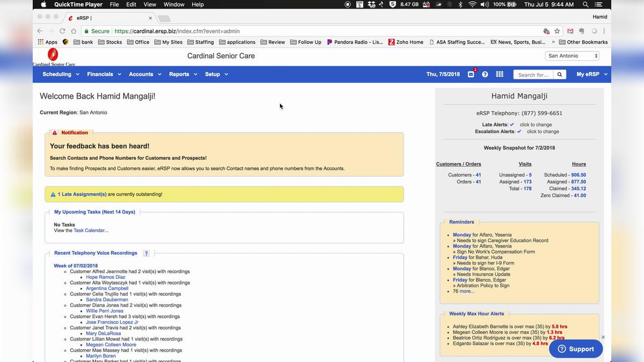Click inside the Search for field

pos(534,75)
